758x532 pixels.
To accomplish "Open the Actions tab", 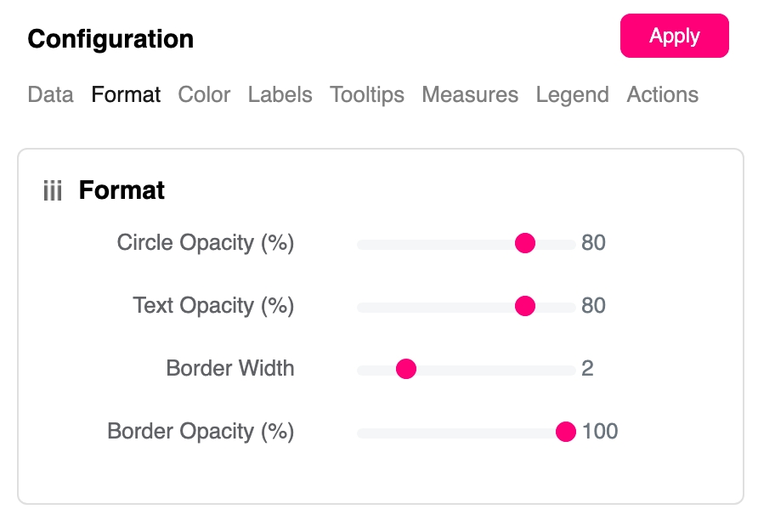I will [x=662, y=94].
